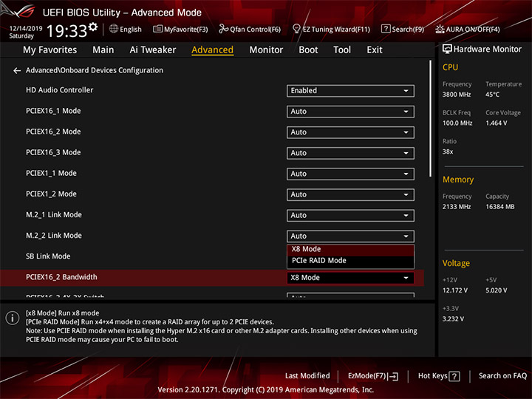The height and width of the screenshot is (399, 532).
Task: Click CPU temperature value 45°C
Action: 492,95
